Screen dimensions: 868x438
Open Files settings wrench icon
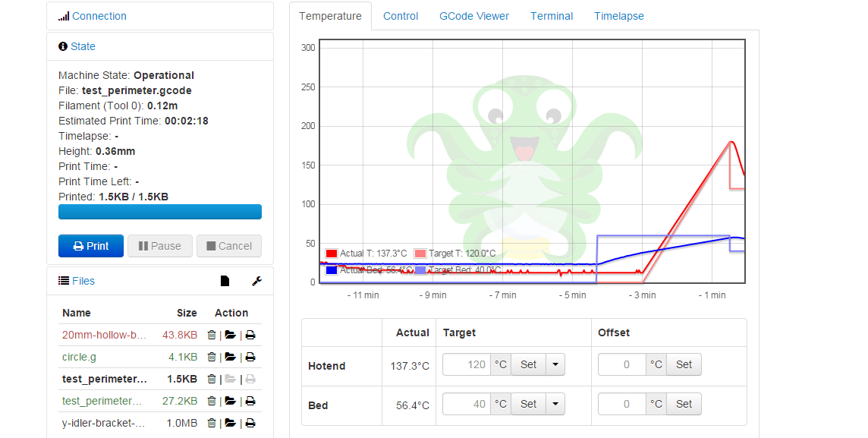(x=257, y=282)
